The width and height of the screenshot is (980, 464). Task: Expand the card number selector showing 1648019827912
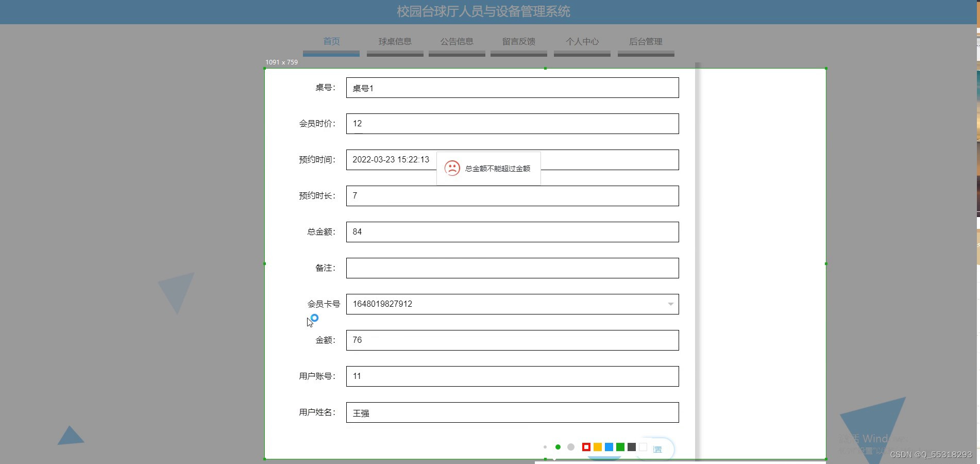coord(670,304)
